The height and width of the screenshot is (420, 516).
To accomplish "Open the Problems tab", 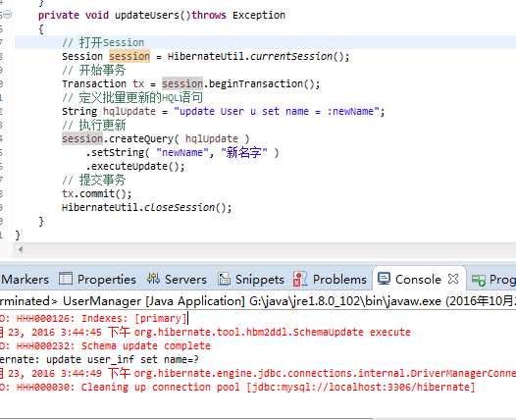I will (x=339, y=280).
